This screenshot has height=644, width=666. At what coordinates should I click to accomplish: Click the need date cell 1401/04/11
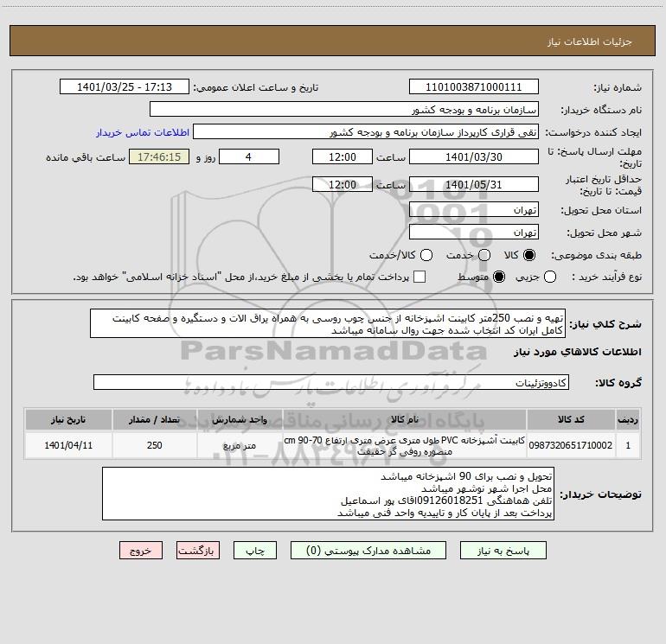[68, 445]
